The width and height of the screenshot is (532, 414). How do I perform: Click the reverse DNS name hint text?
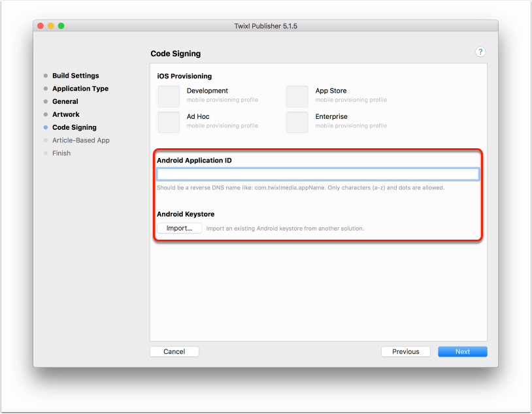301,187
